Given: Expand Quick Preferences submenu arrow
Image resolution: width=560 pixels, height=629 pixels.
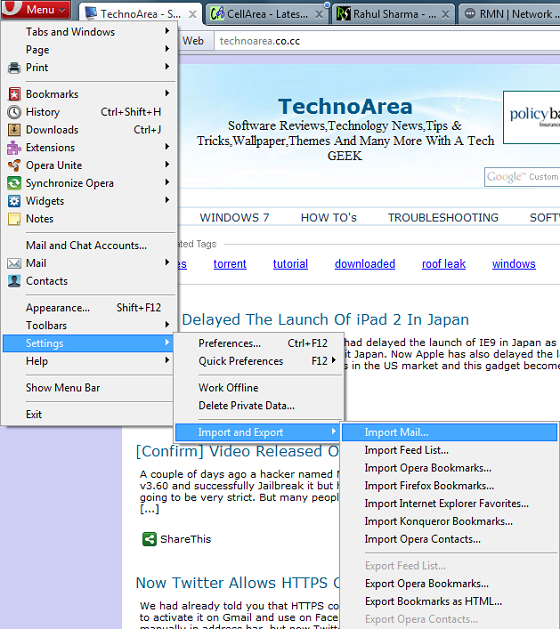Looking at the screenshot, I should click(333, 360).
